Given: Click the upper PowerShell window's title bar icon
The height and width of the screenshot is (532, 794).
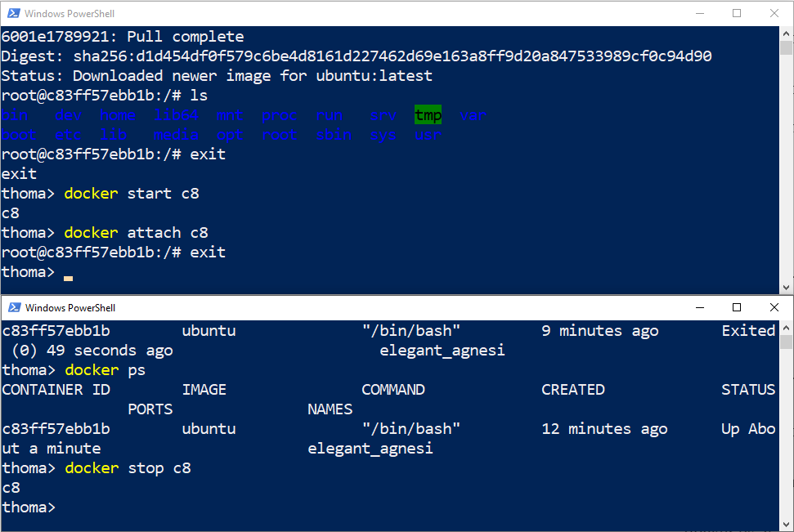Looking at the screenshot, I should [x=12, y=13].
